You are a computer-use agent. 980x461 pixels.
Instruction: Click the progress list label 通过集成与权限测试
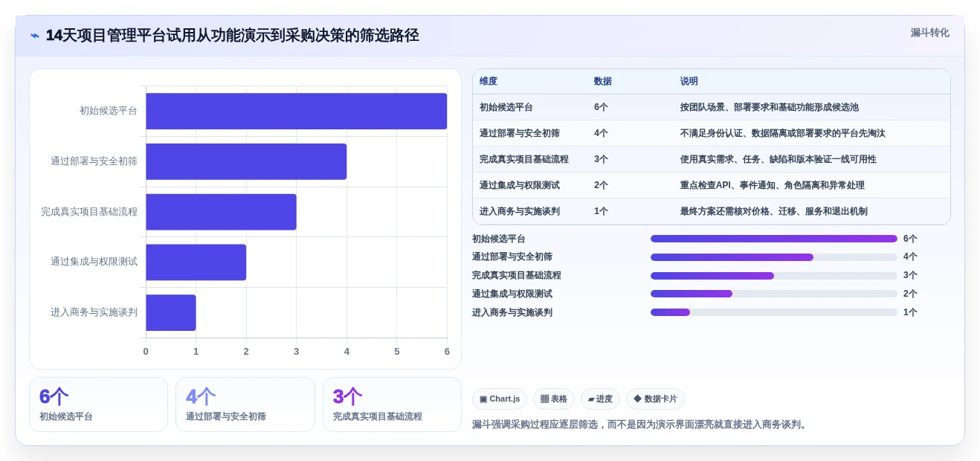coord(512,294)
